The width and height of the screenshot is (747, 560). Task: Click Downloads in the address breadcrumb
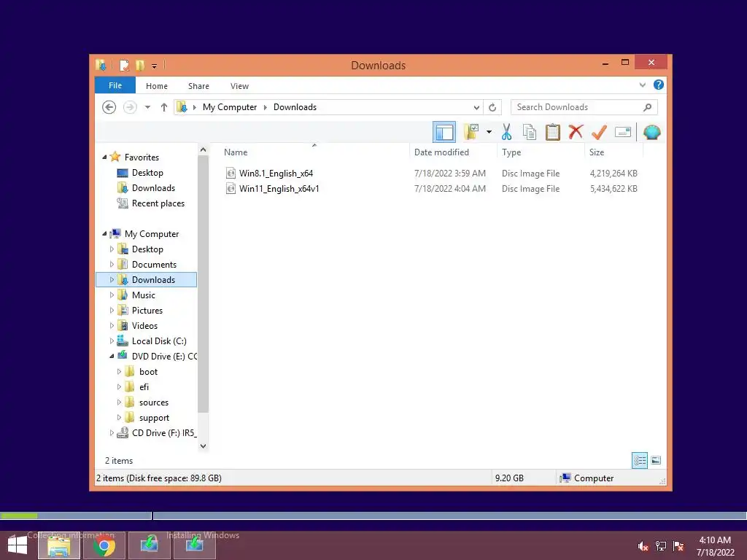tap(295, 107)
